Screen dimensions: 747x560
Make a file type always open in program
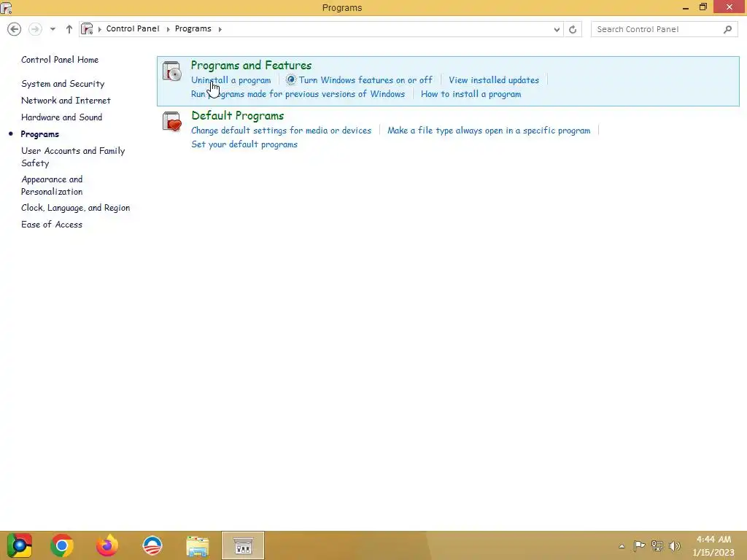[488, 131]
